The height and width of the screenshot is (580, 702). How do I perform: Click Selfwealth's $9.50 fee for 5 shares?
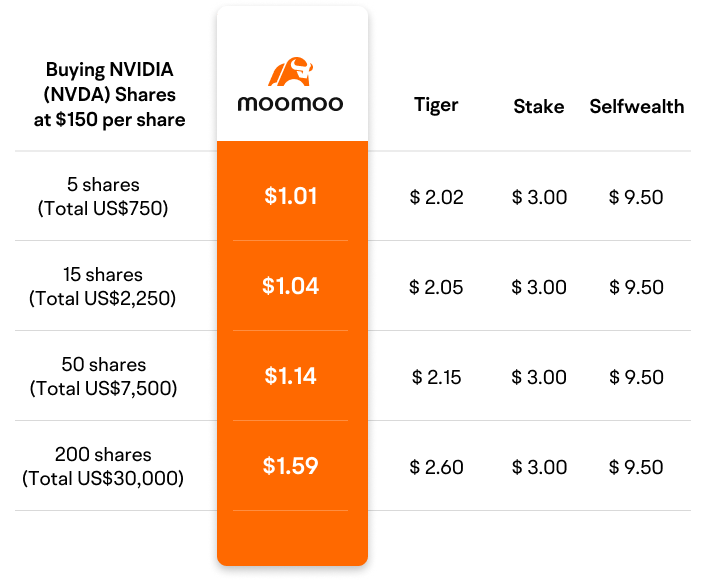click(x=636, y=197)
